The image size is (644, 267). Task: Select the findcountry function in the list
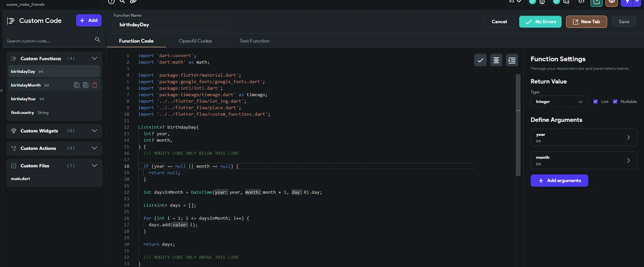pos(23,113)
